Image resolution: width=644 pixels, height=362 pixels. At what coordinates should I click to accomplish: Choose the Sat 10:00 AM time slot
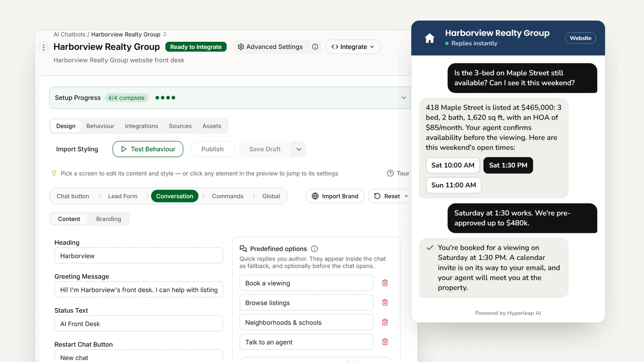(453, 165)
